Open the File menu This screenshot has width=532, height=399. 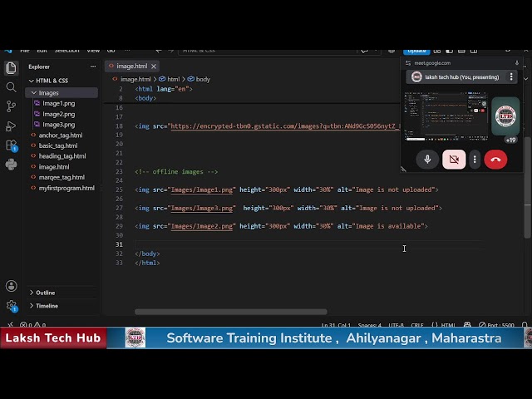coord(25,51)
